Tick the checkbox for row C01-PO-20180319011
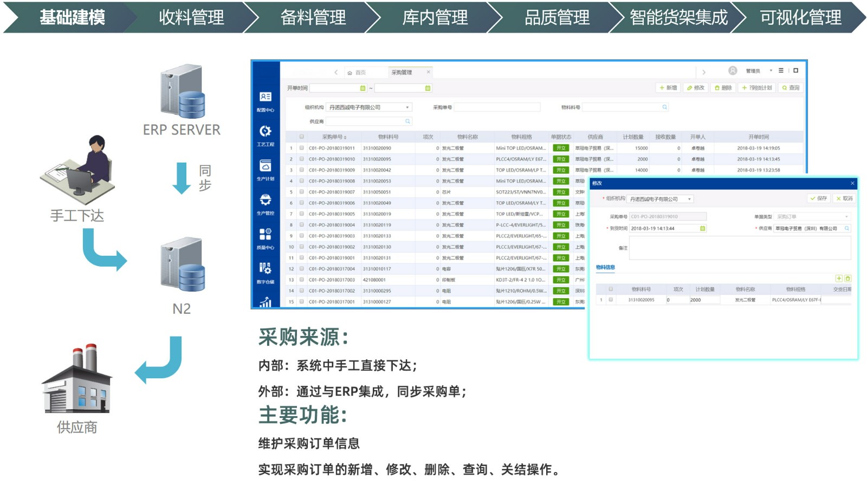Screen dimensions: 867x504 [302, 148]
